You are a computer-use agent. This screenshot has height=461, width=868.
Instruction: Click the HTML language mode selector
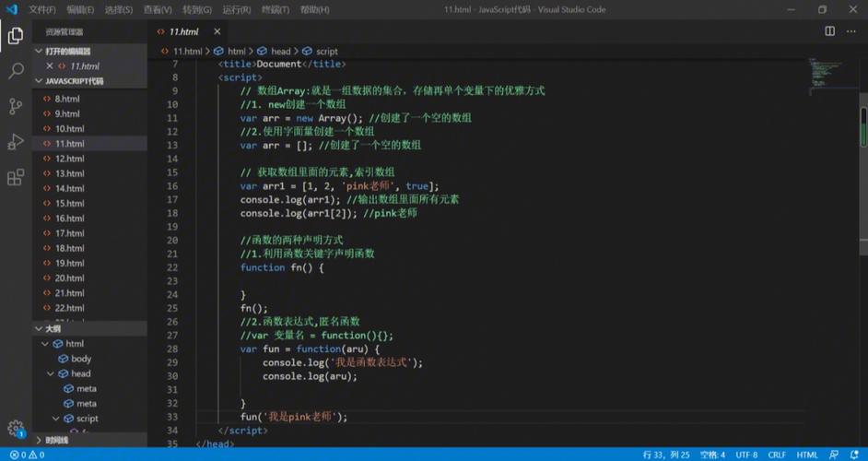point(806,455)
